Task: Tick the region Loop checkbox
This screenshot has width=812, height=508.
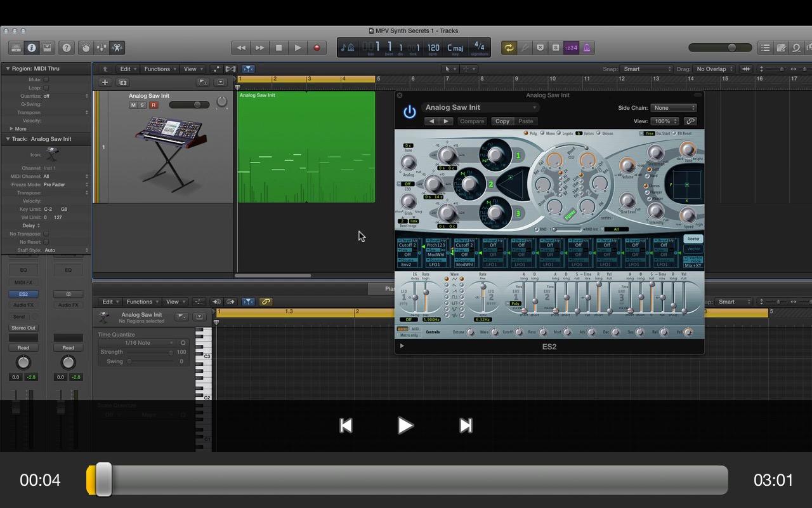Action: pos(46,88)
